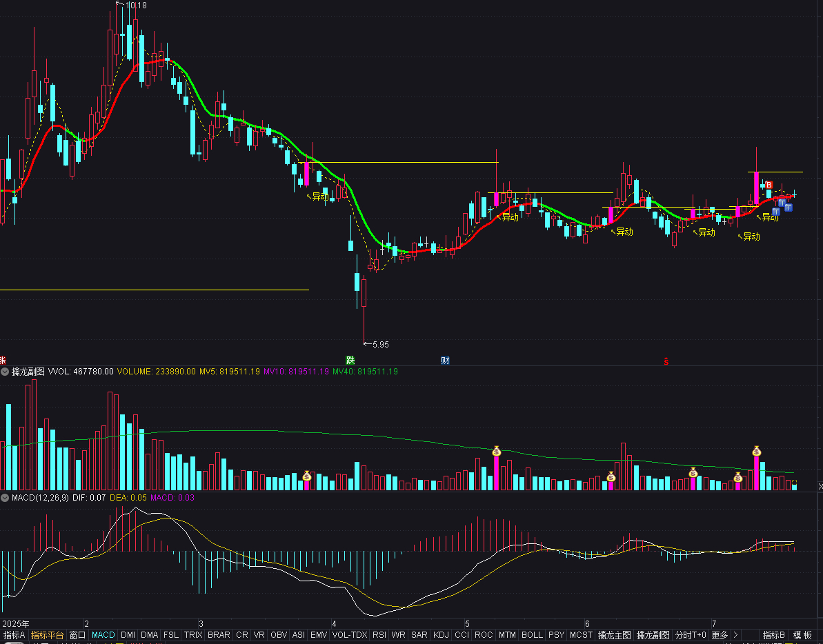This screenshot has width=823, height=644.
Task: Open the 分时T+0 tab
Action: click(691, 634)
